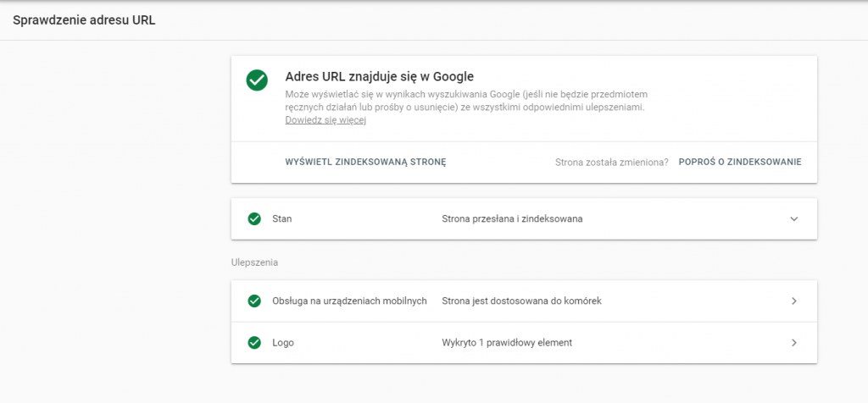Click the Sprawdzenie adresu URL page heading
Screen dimensions: 868x403
pos(84,20)
